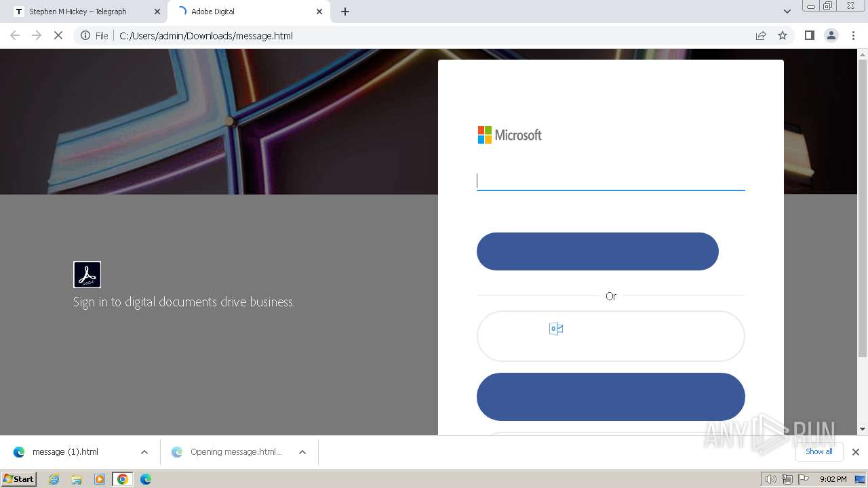This screenshot has width=868, height=488.
Task: Click the network tray icon
Action: [x=787, y=479]
